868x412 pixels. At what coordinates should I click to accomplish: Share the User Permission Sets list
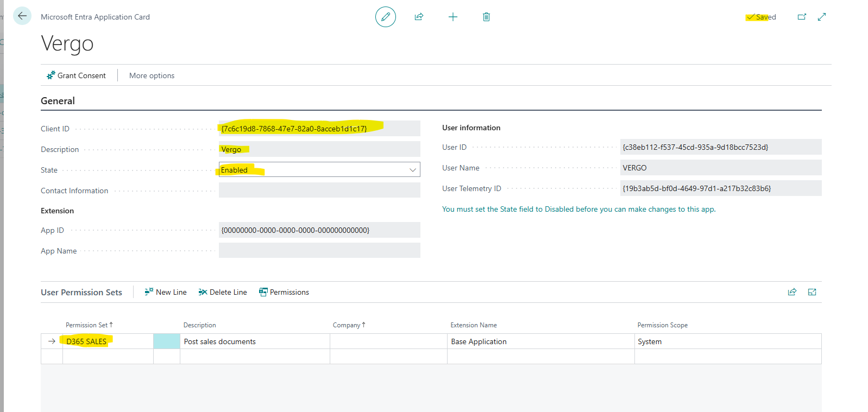pos(792,292)
